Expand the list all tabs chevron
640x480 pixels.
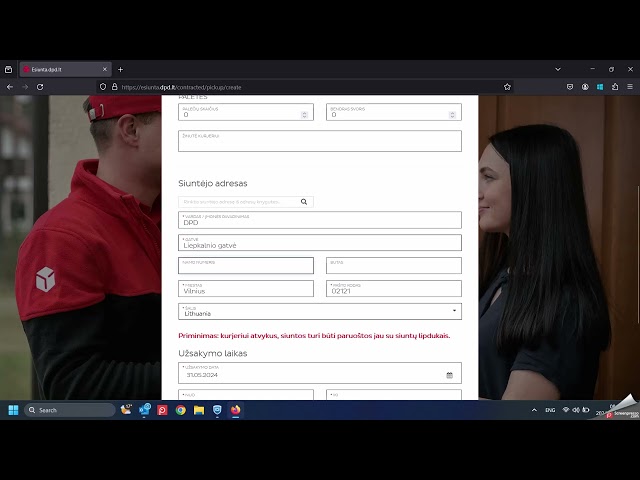(558, 69)
